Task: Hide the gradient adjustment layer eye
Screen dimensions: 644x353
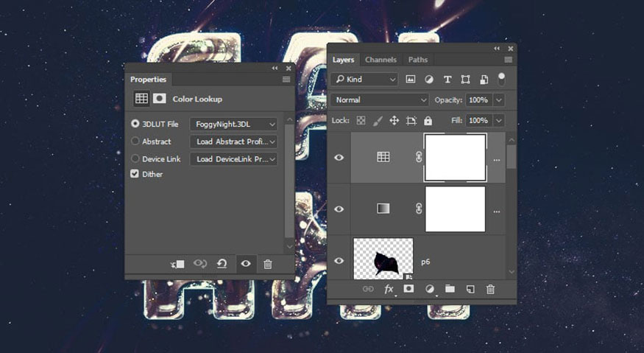Action: tap(339, 209)
